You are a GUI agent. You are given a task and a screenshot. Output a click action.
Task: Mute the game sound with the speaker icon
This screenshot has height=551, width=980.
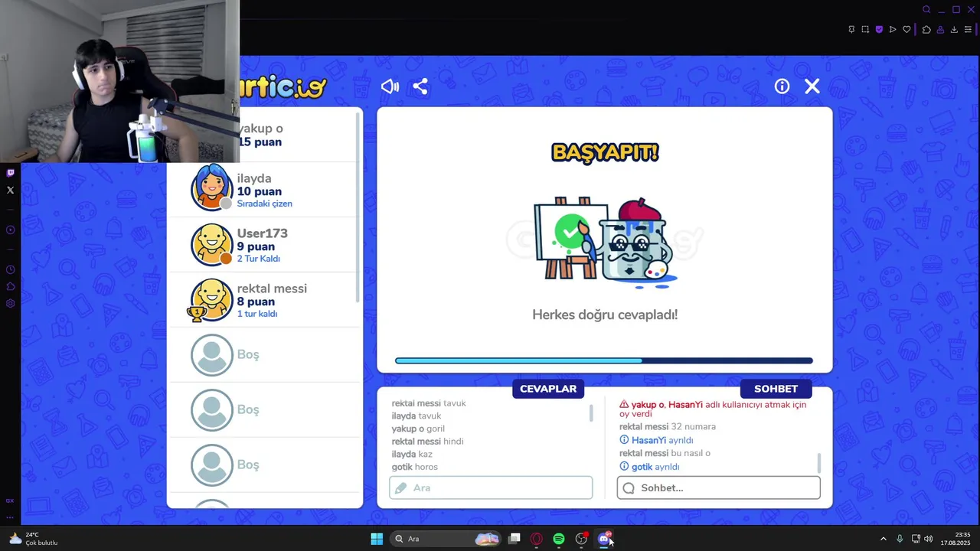point(390,86)
